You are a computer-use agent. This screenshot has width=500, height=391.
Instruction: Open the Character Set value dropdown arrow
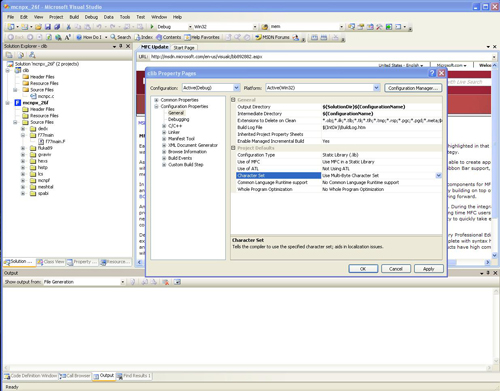(x=438, y=175)
